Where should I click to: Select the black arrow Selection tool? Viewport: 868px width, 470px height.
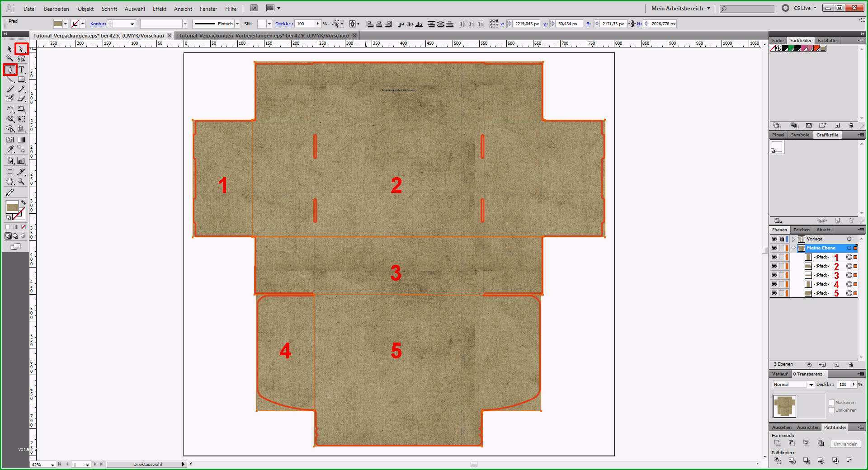pos(9,49)
